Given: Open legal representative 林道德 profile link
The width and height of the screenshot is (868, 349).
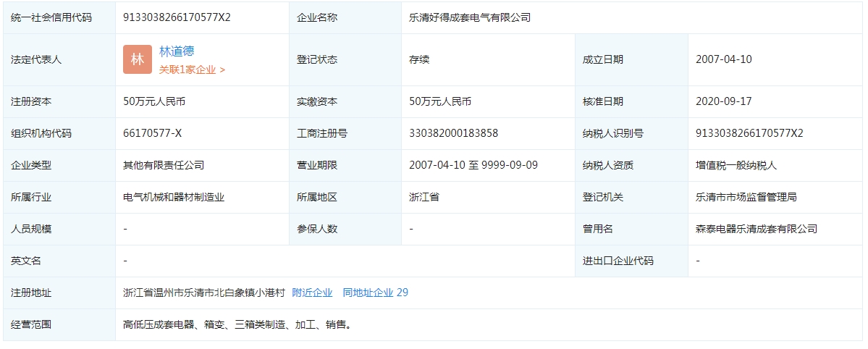Looking at the screenshot, I should tap(177, 51).
